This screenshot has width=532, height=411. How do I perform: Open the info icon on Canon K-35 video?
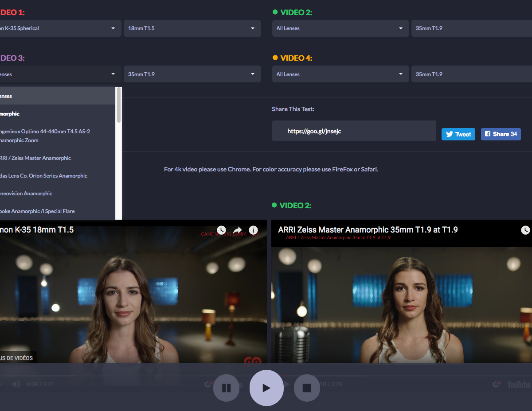[253, 230]
